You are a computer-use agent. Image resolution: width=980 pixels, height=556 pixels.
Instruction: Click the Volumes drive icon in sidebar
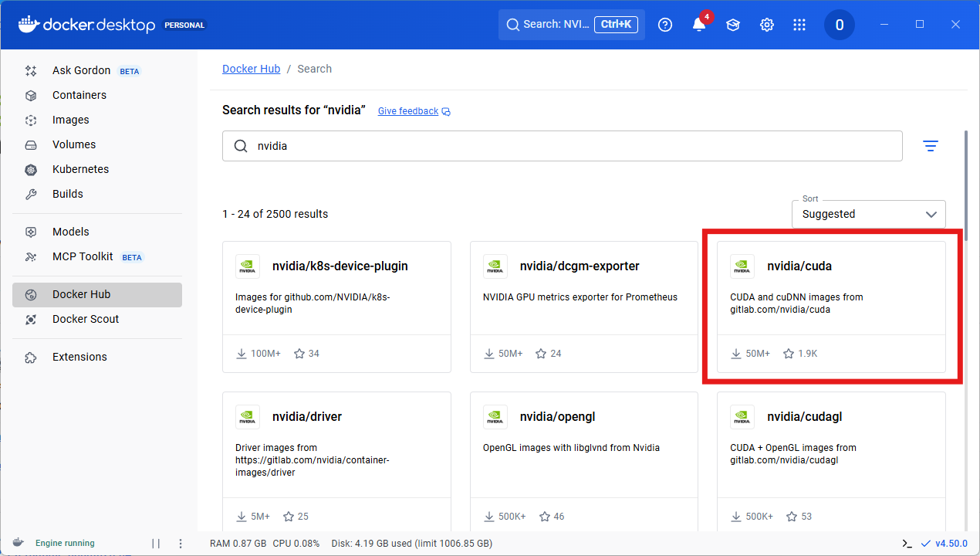coord(31,144)
